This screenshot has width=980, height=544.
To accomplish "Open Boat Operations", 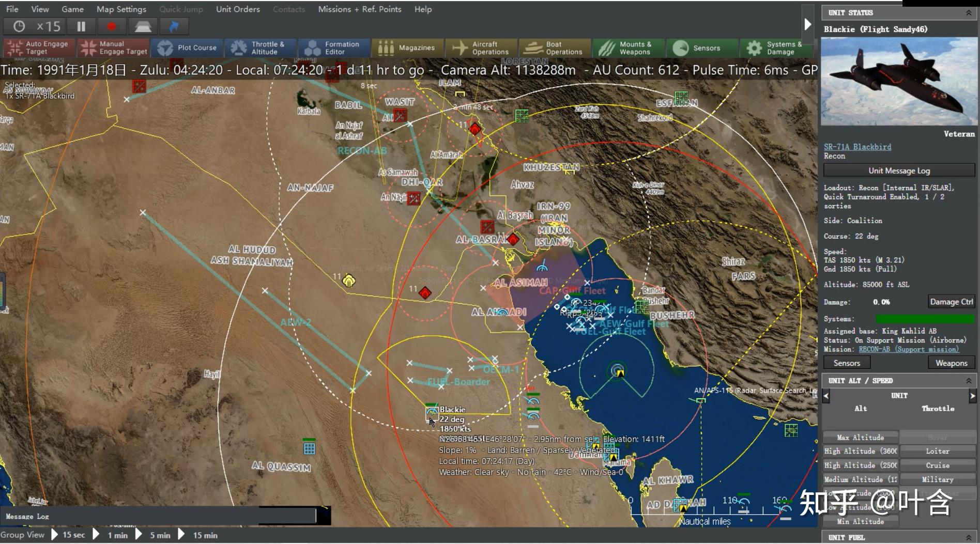I will 555,48.
